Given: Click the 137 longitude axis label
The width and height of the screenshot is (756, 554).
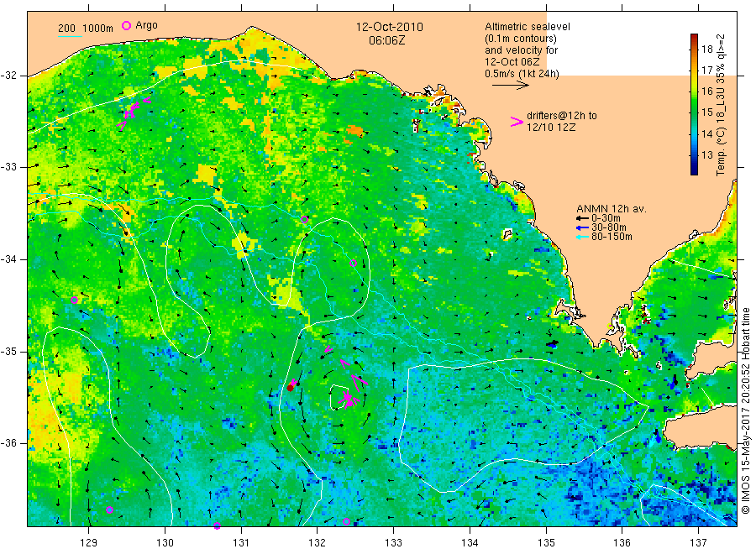Looking at the screenshot, I should tap(698, 543).
